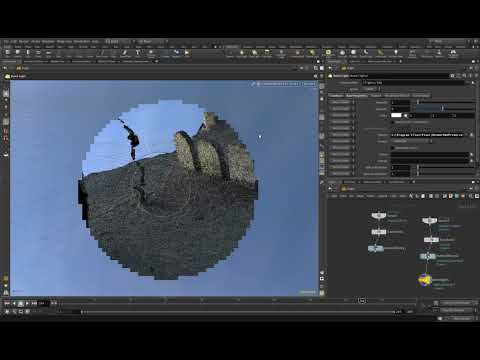This screenshot has height=360, width=480.
Task: Click the Gamepad Camera shelf tool
Action: (x=453, y=53)
